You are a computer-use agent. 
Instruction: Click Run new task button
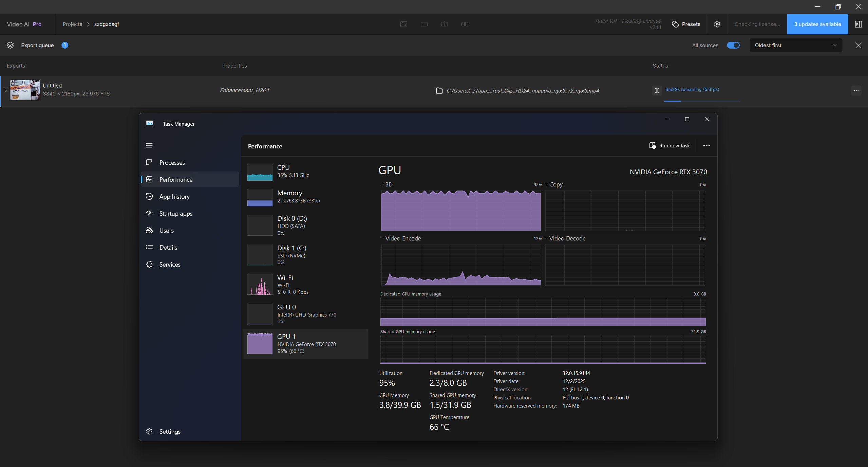(x=669, y=145)
